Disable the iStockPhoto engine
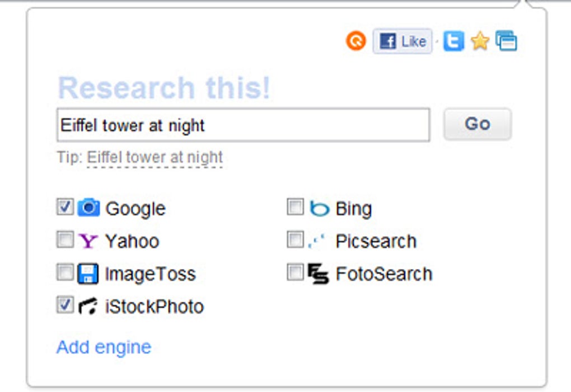 pos(65,305)
